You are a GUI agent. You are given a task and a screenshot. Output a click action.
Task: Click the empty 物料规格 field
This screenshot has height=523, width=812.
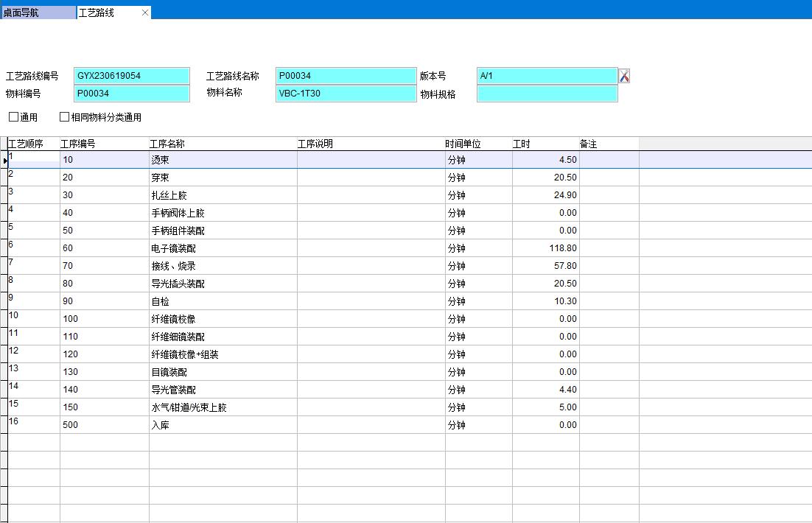(x=547, y=94)
